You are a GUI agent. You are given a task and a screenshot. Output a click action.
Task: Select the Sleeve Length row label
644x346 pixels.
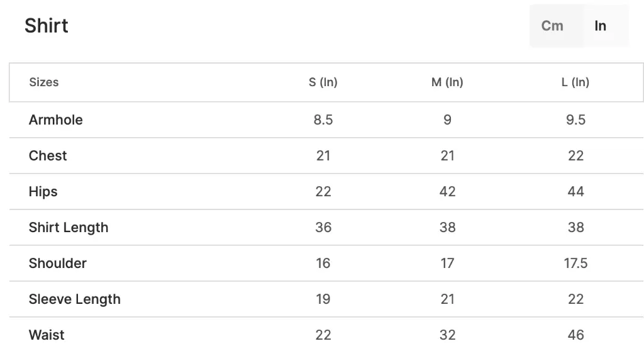[x=75, y=299]
